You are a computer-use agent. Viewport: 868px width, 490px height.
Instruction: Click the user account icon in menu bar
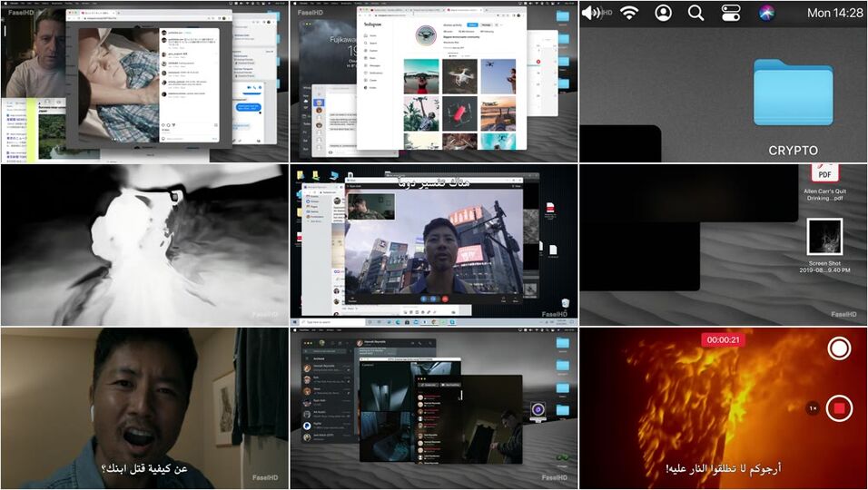tap(664, 13)
